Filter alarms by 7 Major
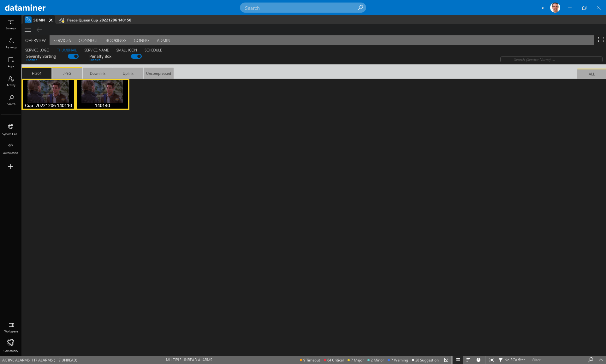606x364 pixels. point(355,360)
